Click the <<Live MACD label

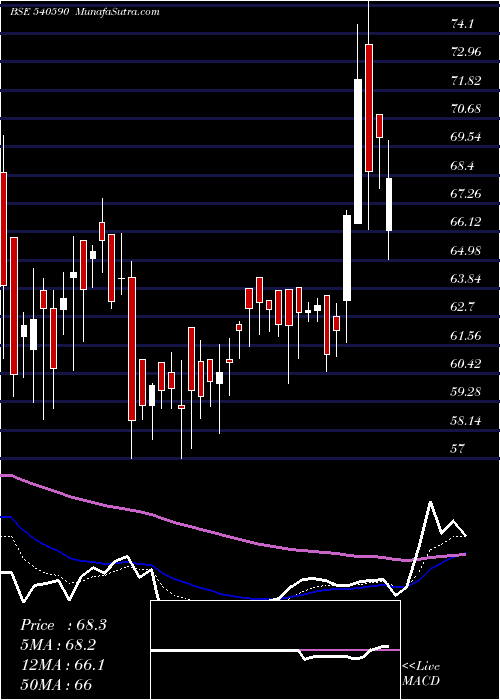pyautogui.click(x=421, y=674)
